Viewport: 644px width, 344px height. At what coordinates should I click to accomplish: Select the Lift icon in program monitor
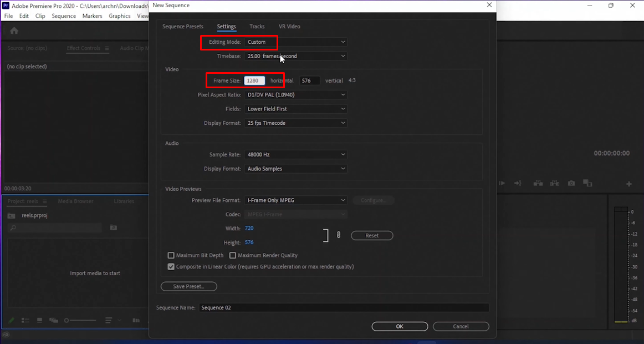(538, 183)
